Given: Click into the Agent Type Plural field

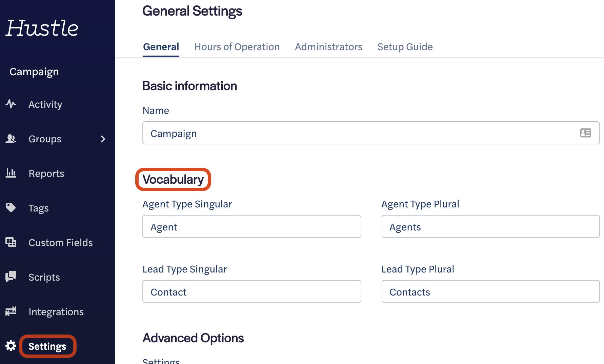Looking at the screenshot, I should 490,226.
